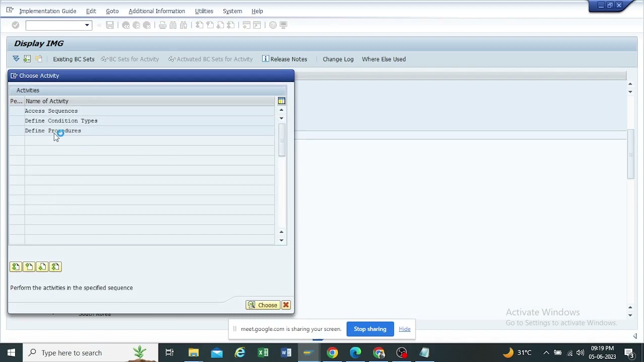Viewport: 644px width, 362px height.
Task: Click the Help question mark icon
Action: click(x=273, y=25)
